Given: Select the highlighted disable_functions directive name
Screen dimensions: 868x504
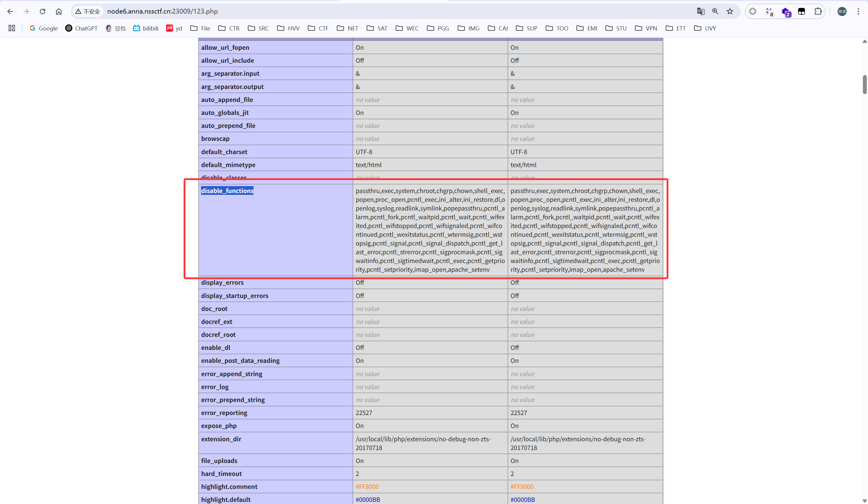Looking at the screenshot, I should [x=227, y=191].
